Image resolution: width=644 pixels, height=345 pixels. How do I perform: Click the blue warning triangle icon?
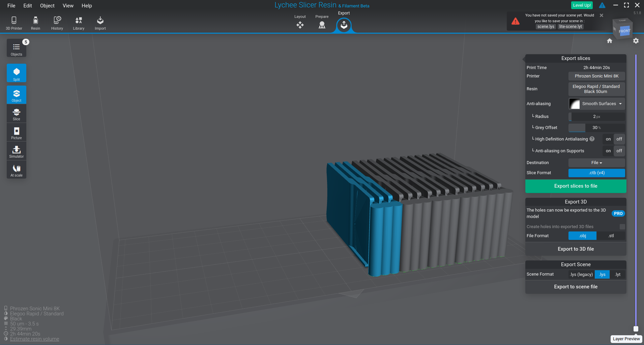point(602,5)
